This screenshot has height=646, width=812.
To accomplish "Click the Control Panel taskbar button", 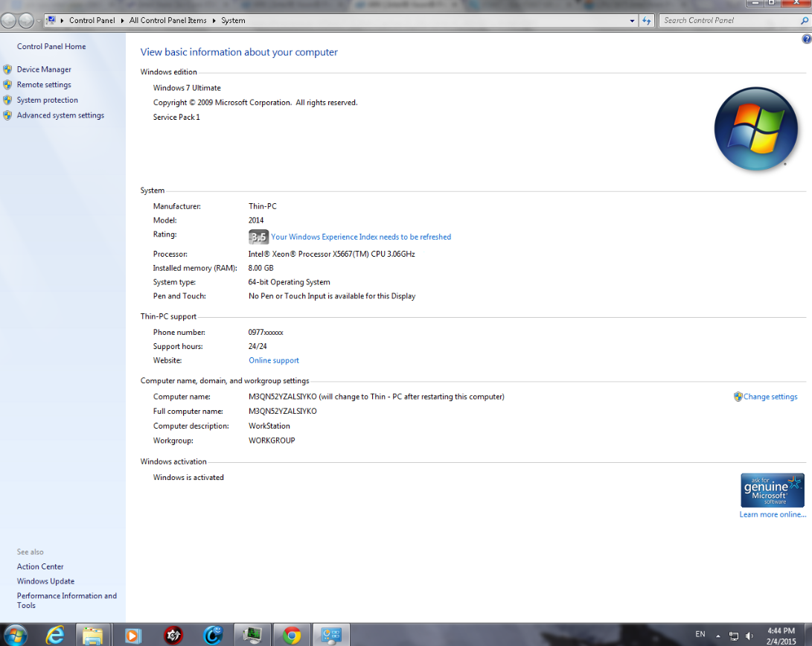I will 331,635.
